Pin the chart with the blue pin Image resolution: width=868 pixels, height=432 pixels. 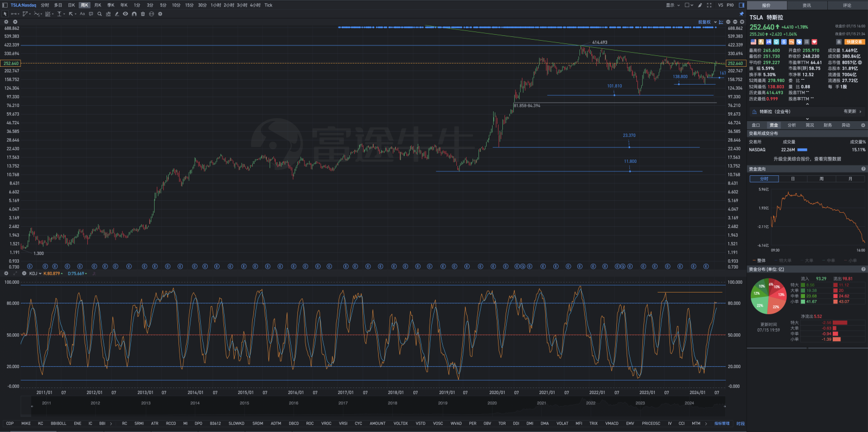point(742,14)
